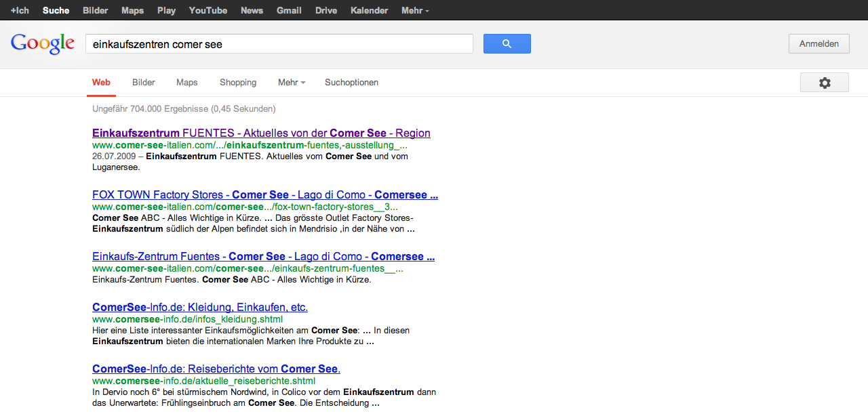This screenshot has height=416, width=868.
Task: Expand the Mehr dropdown in top bar
Action: pyautogui.click(x=414, y=10)
